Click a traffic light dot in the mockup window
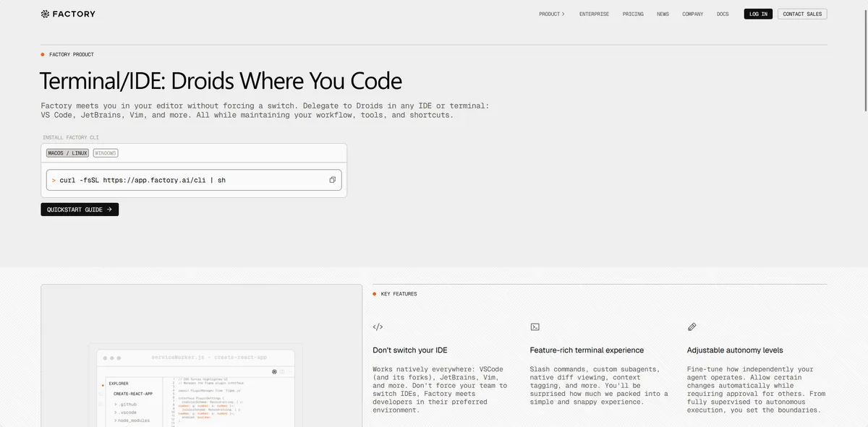This screenshot has height=427, width=868. point(105,357)
